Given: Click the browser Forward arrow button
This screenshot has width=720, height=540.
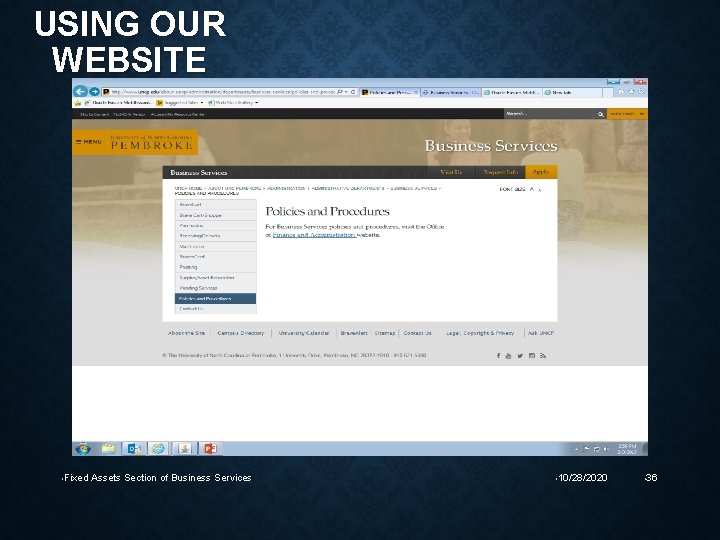Looking at the screenshot, I should click(x=94, y=92).
